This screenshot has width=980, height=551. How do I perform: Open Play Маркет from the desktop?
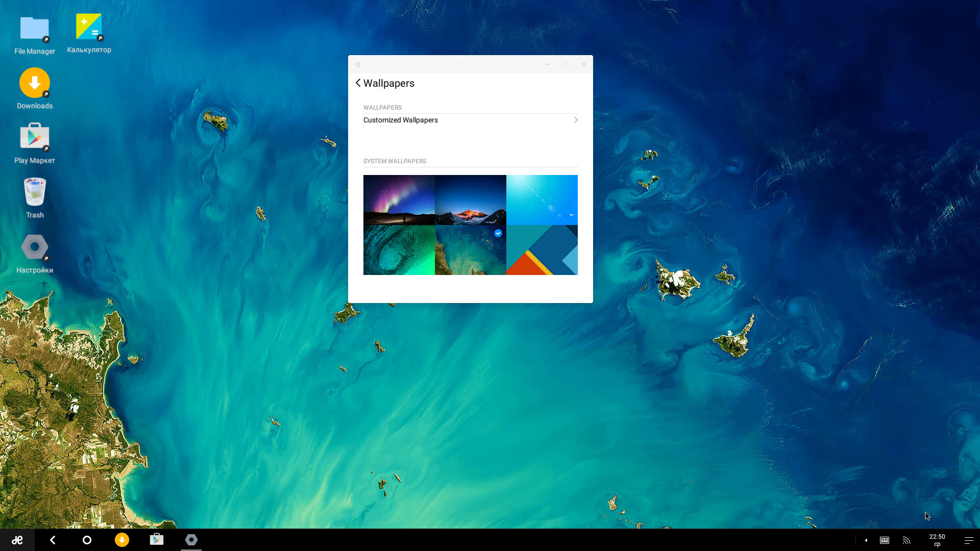pos(35,143)
